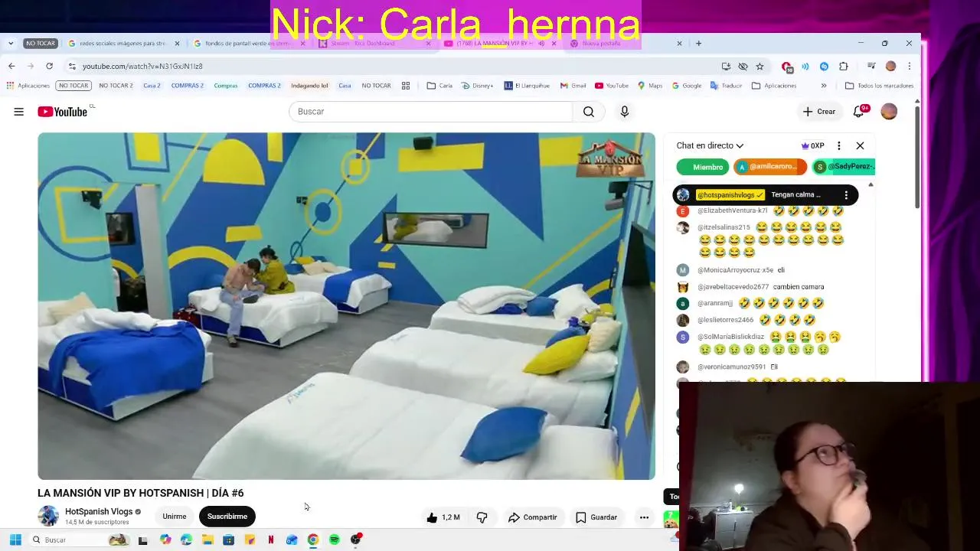Open YouTube notifications bell
Screen dimensions: 980x551
tap(859, 112)
